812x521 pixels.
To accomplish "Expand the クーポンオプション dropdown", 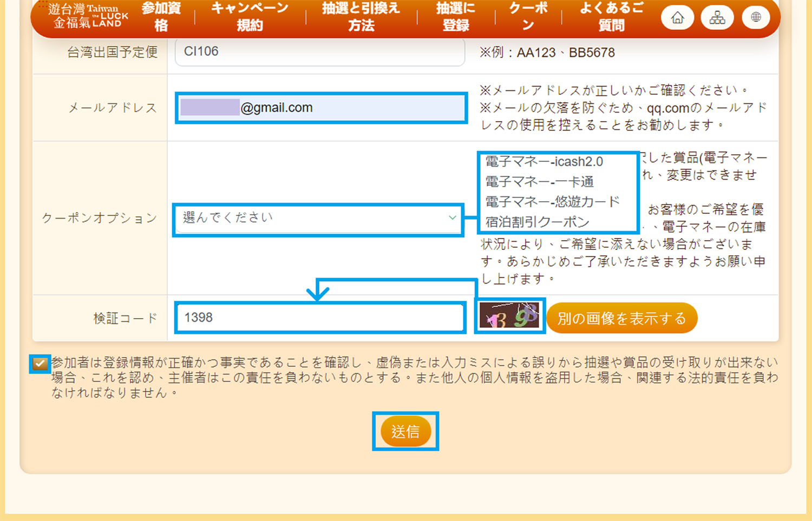I will coord(318,219).
